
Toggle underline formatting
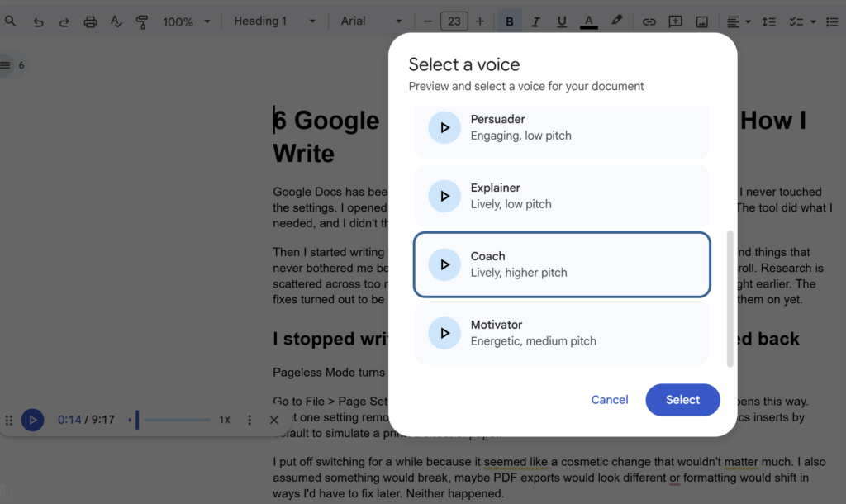click(x=562, y=21)
